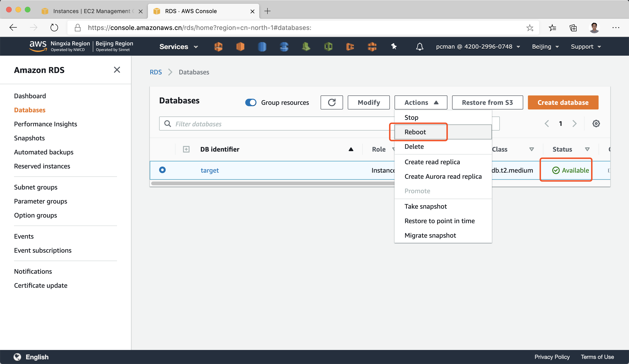Click the pin shortcut icon in navbar
This screenshot has width=629, height=364.
(394, 46)
